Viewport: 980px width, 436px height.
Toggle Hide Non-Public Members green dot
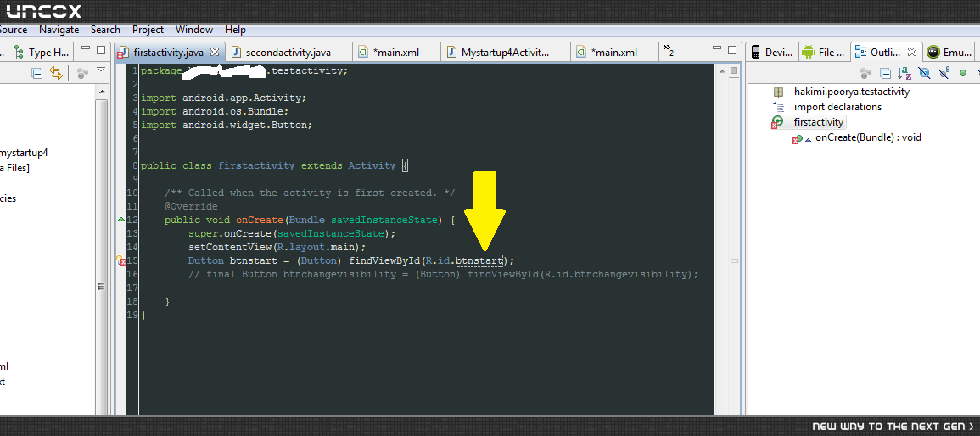coord(963,73)
